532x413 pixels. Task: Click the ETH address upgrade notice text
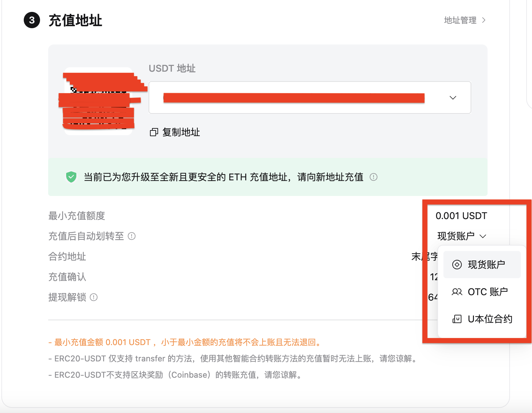click(x=224, y=177)
